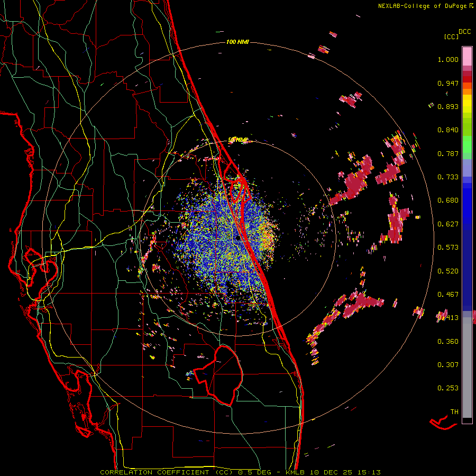
Task: Click the DCC product label
Action: coord(465,32)
